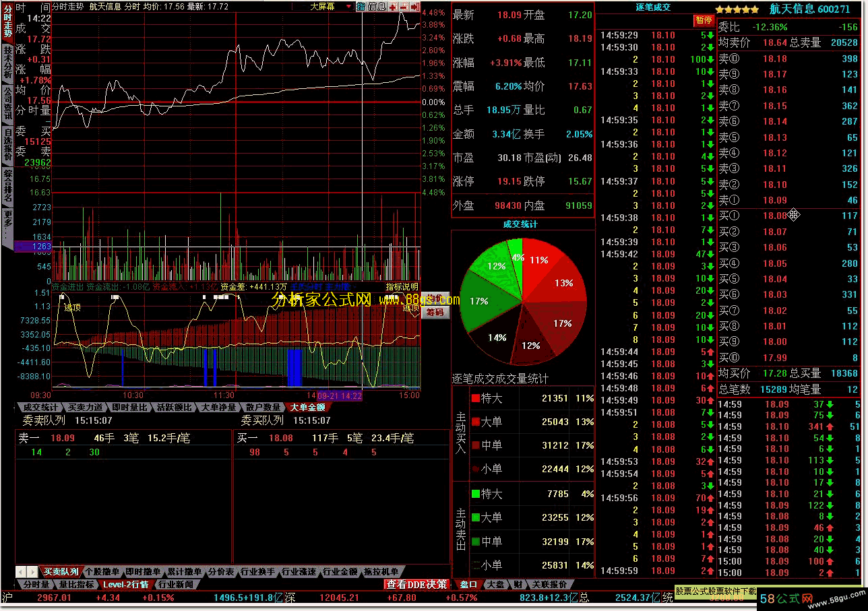Image resolution: width=868 pixels, height=611 pixels.
Task: Click the right scroll arrow of bottom tabs
Action: pyautogui.click(x=32, y=571)
